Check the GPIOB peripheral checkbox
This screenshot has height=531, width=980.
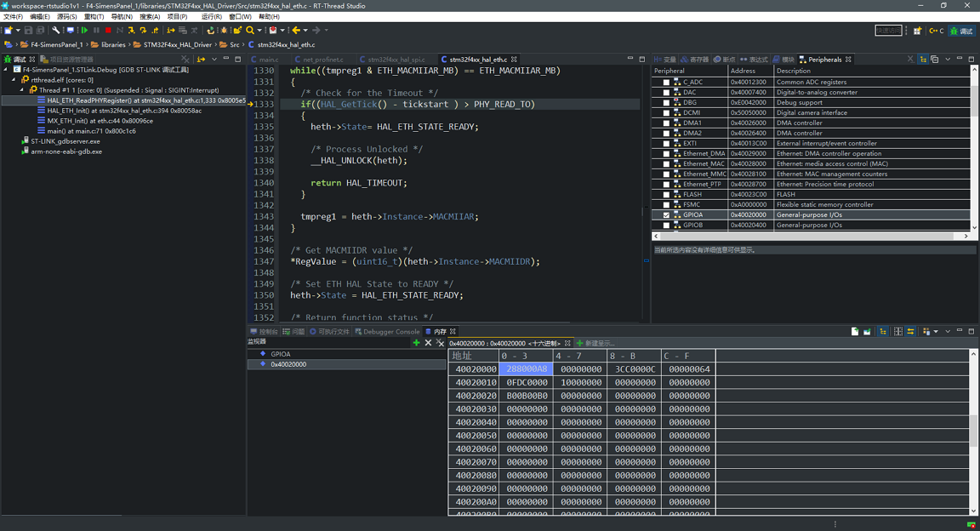666,226
